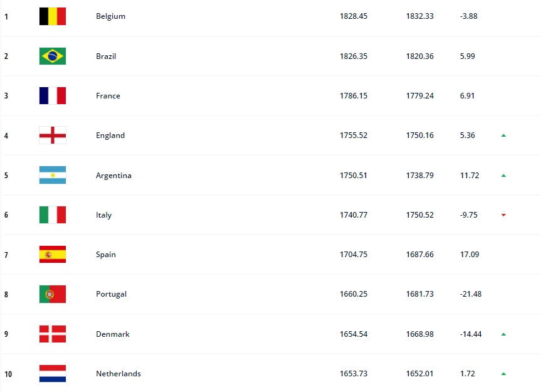This screenshot has height=392, width=541.
Task: Select the Netherlands flag icon
Action: [53, 374]
